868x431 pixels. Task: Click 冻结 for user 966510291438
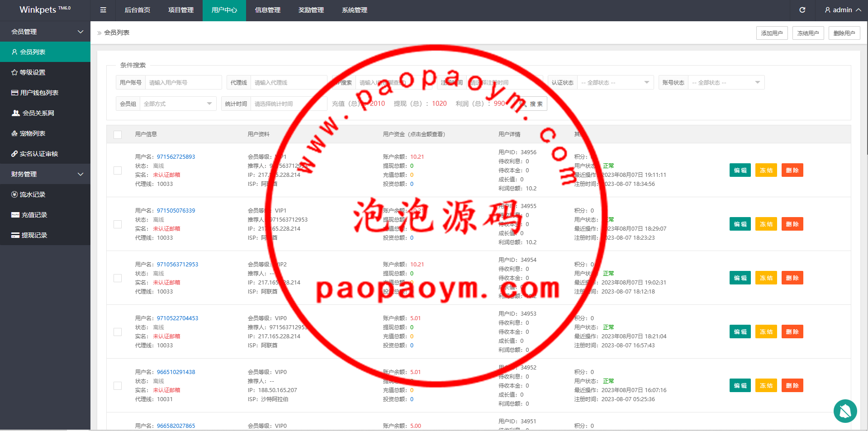pyautogui.click(x=766, y=386)
